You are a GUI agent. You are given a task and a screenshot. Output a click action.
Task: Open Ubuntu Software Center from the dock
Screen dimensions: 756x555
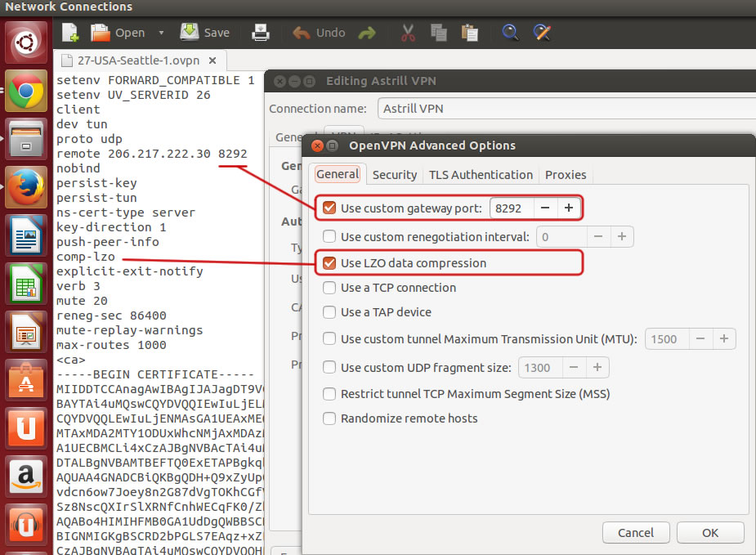pos(26,380)
